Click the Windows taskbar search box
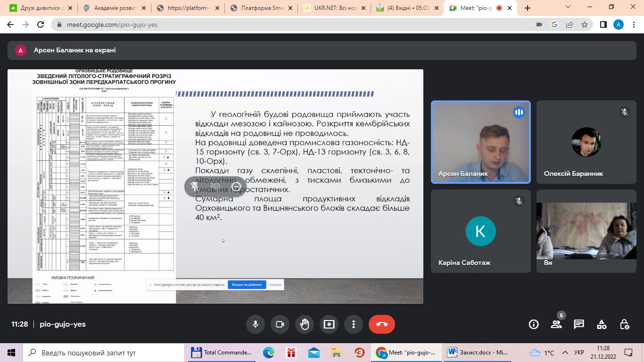The width and height of the screenshot is (644, 362). point(104,353)
